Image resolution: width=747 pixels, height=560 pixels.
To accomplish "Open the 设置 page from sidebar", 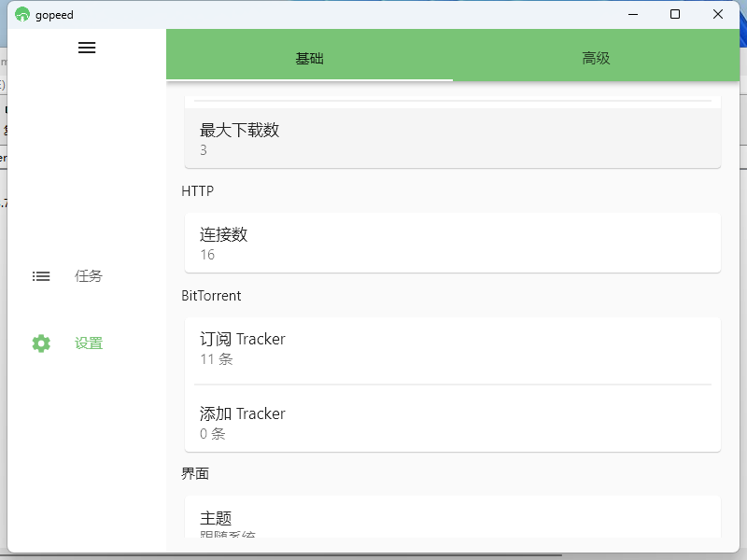I will tap(88, 343).
